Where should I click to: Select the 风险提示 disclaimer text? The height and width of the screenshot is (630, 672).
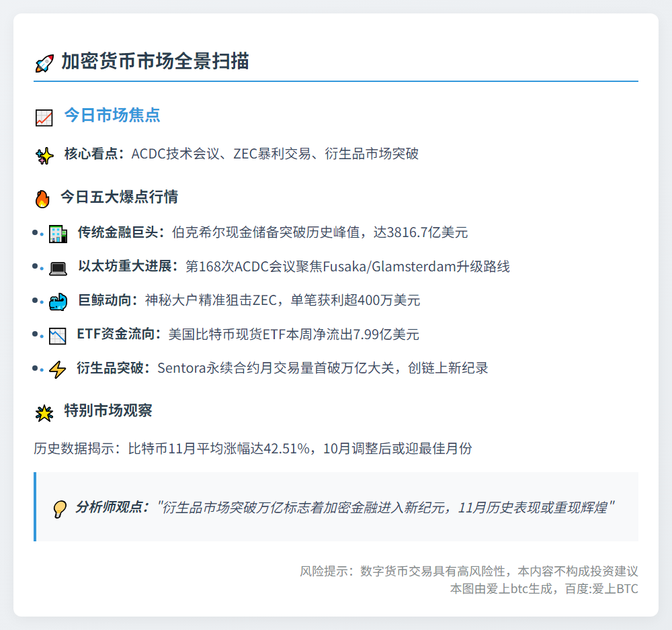[469, 572]
